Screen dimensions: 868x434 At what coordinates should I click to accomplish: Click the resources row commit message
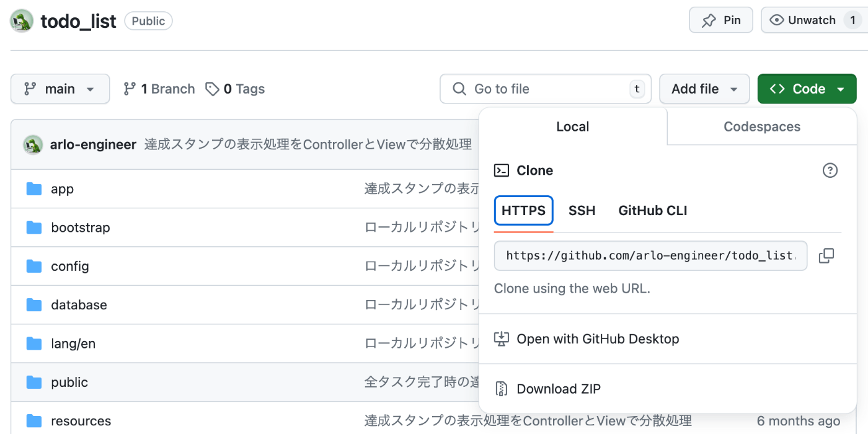point(528,421)
